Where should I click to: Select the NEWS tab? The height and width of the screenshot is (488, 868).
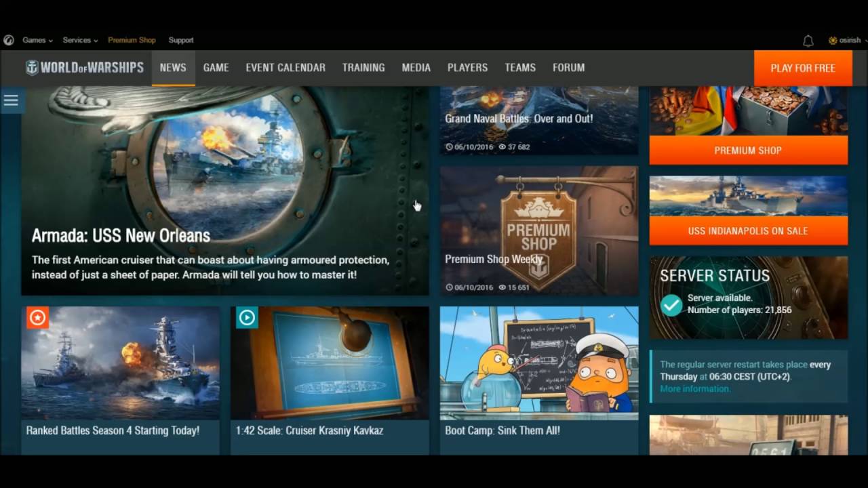coord(173,68)
